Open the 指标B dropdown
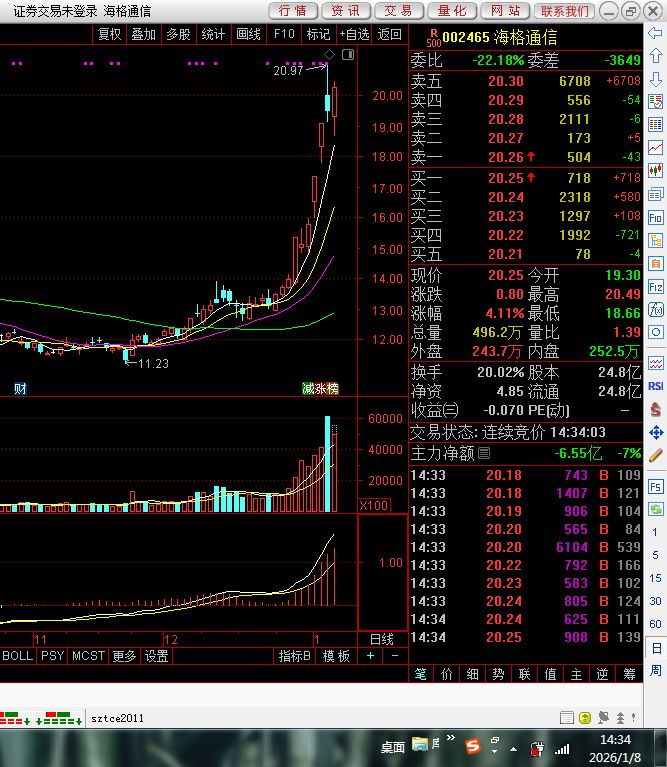The image size is (667, 767). click(294, 656)
